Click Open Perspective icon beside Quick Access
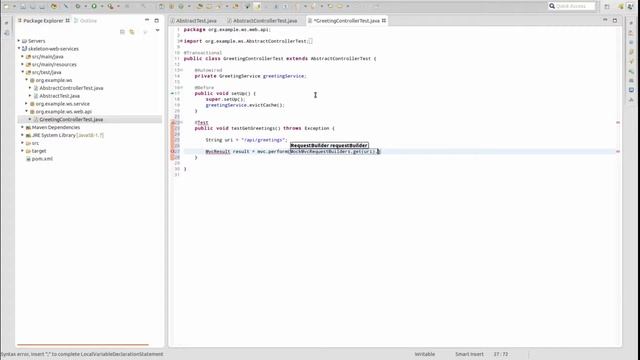This screenshot has height=360, width=640. (x=607, y=6)
